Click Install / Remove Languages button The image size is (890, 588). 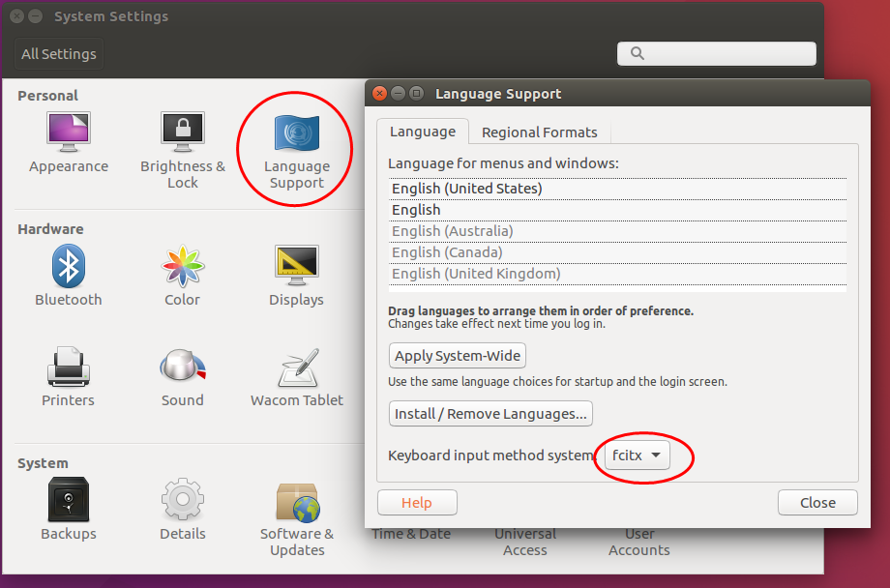[x=489, y=413]
